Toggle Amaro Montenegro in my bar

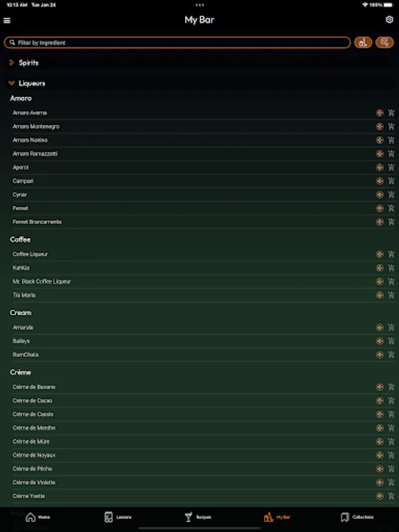point(379,126)
